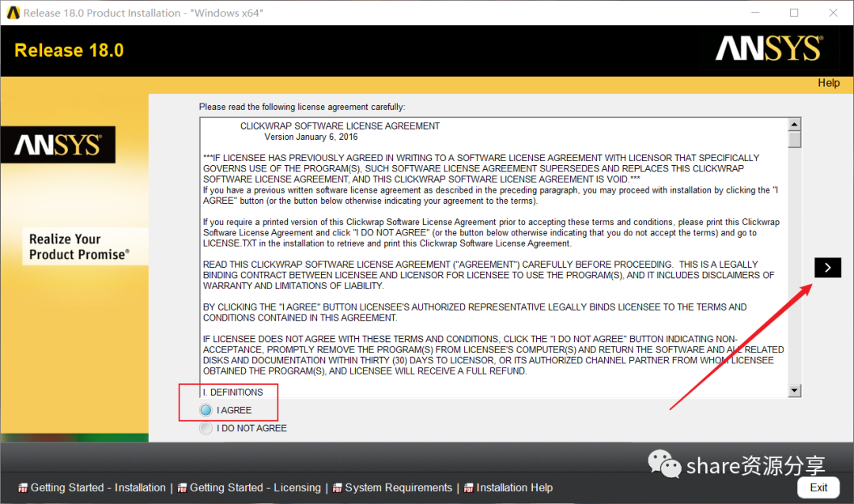Click the next arrow button

coord(827,267)
